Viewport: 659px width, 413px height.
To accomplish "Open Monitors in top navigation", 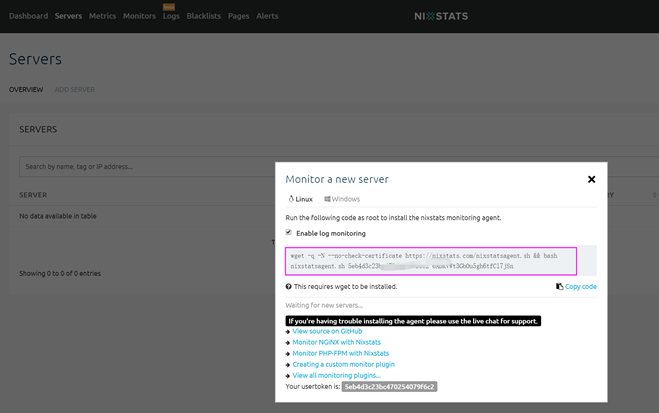I will [139, 16].
